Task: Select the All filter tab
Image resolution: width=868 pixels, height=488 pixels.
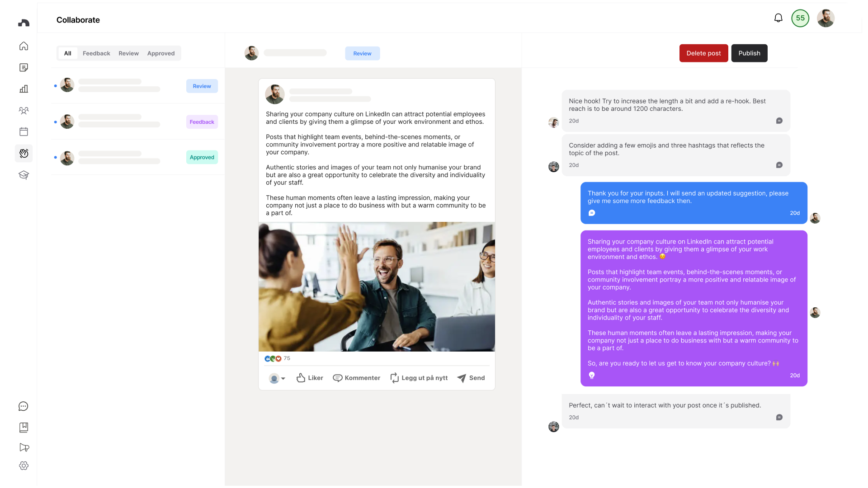Action: click(x=67, y=53)
